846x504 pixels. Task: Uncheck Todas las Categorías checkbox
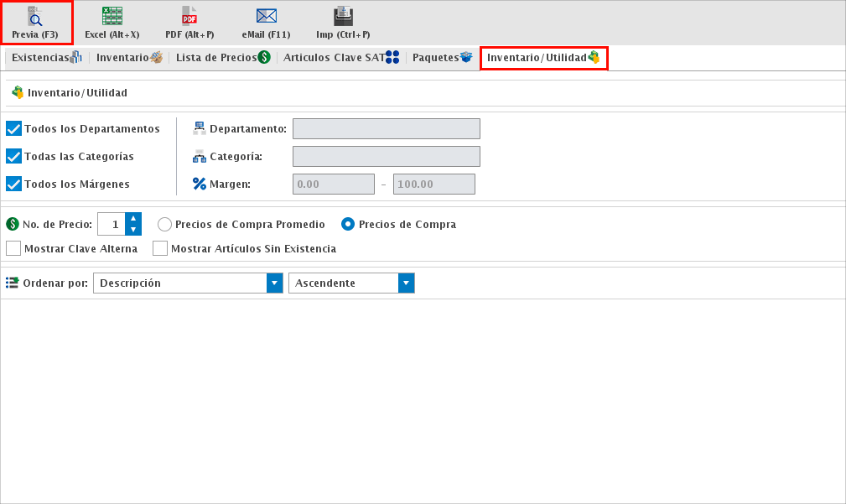pyautogui.click(x=13, y=156)
